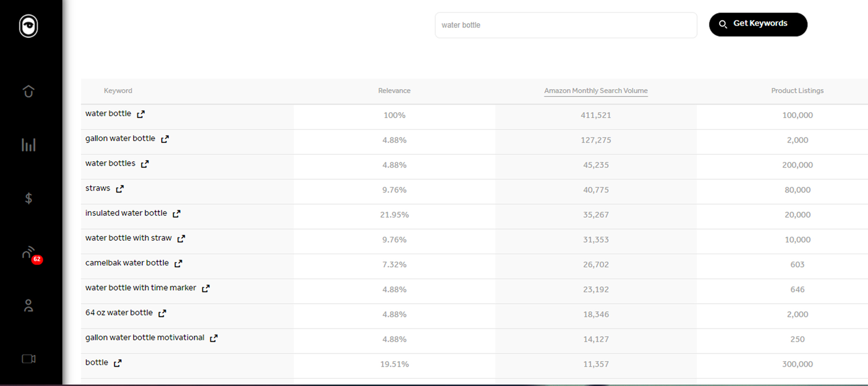Click search volume 127,275
The image size is (868, 386).
[x=596, y=140]
